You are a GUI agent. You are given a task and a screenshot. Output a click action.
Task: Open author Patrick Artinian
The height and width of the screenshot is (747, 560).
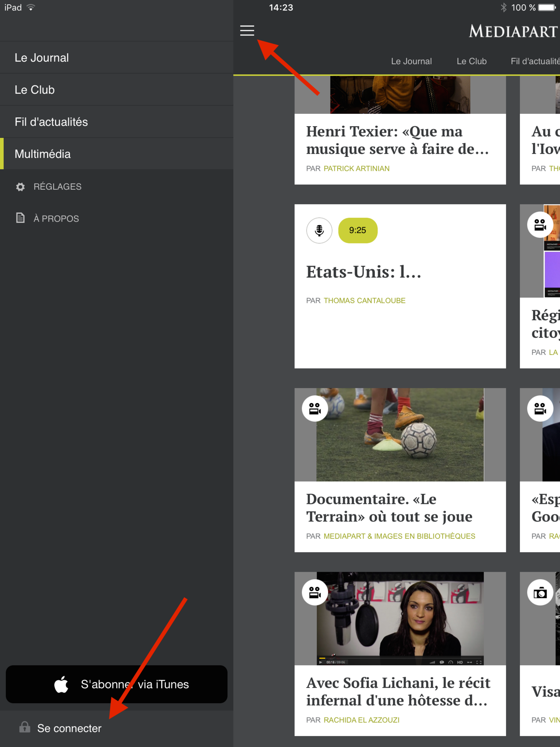[356, 169]
